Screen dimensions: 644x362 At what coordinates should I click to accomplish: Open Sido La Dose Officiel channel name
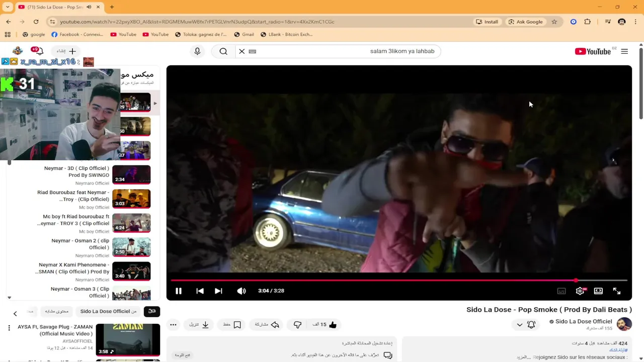[x=584, y=321]
